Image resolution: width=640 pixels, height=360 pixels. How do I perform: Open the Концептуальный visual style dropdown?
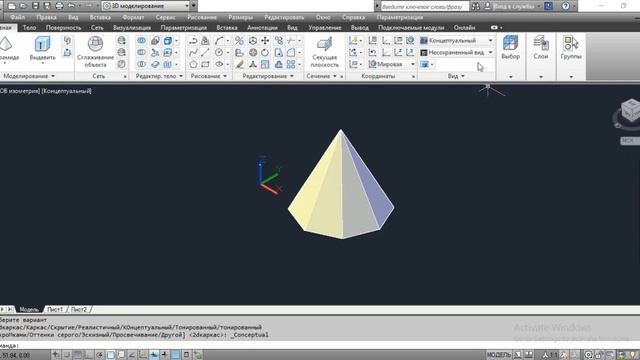(x=456, y=40)
